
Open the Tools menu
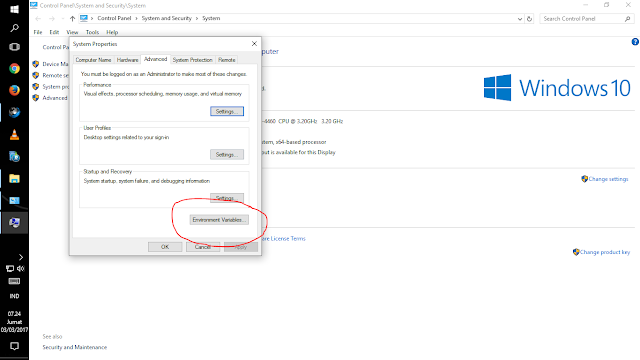(92, 32)
